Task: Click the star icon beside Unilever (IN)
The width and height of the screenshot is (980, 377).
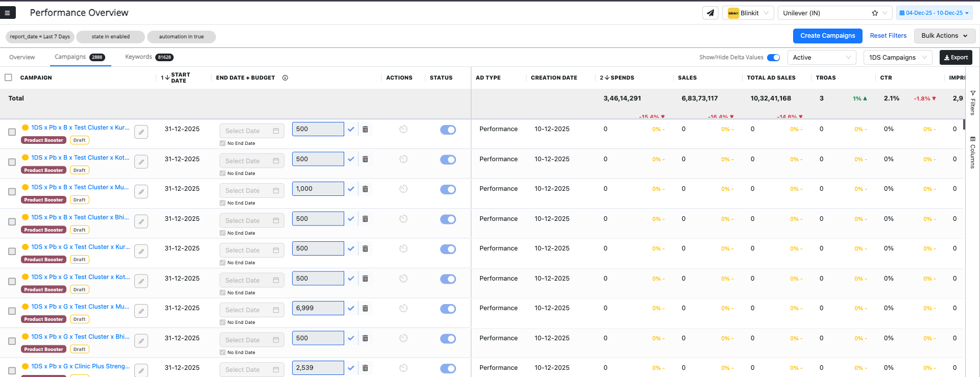Action: 875,13
